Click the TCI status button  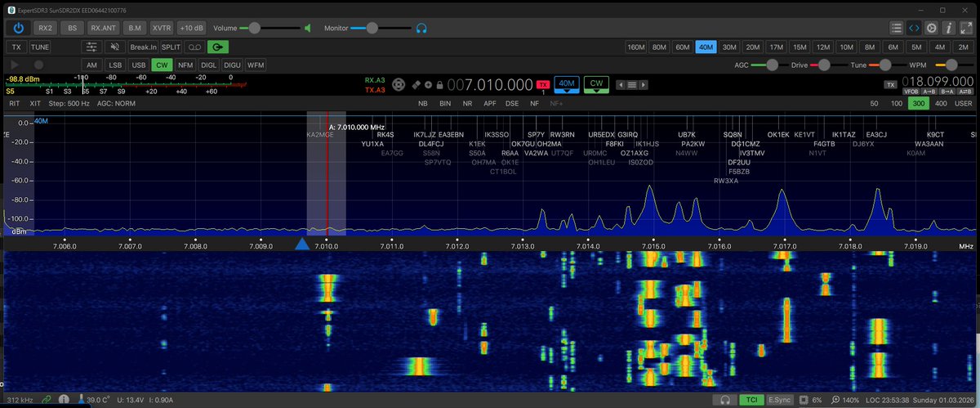[751, 401]
